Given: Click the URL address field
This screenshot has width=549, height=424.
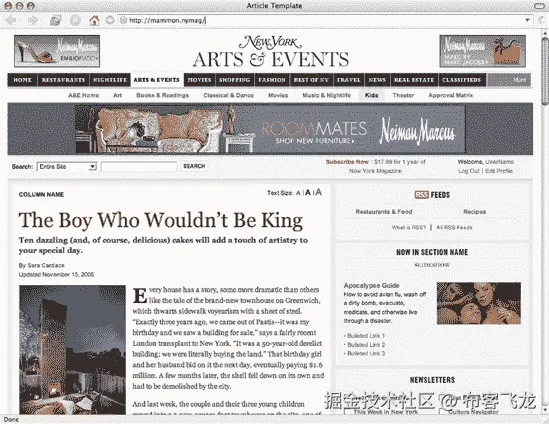Looking at the screenshot, I should 326,20.
